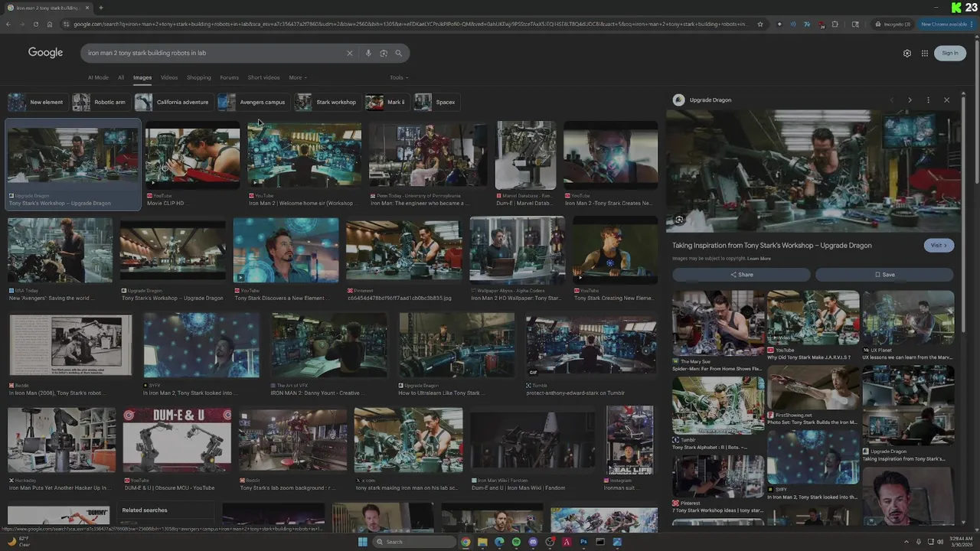The image size is (980, 551).
Task: Show hidden system tray icons
Action: tap(906, 542)
